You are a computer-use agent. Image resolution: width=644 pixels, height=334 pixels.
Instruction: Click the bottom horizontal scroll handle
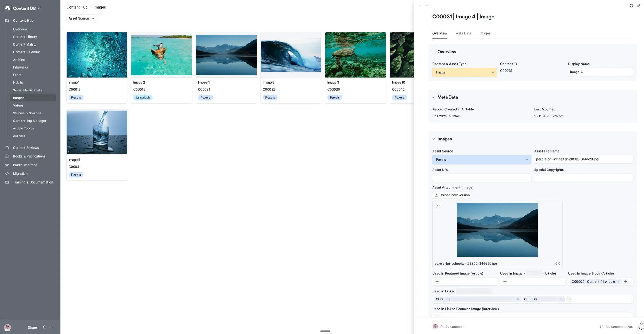click(x=325, y=331)
